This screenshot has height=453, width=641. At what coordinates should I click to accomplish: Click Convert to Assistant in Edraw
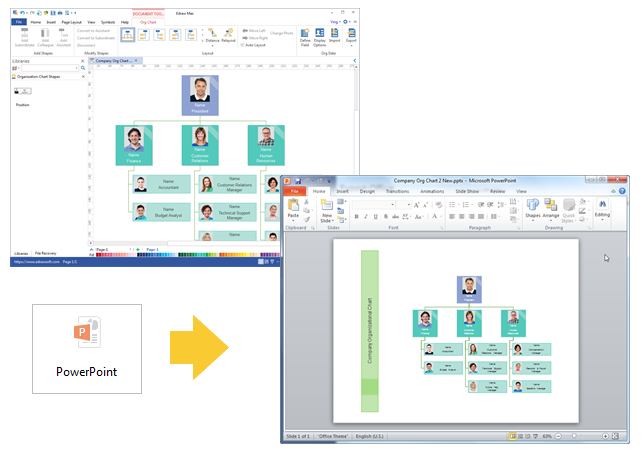93,31
